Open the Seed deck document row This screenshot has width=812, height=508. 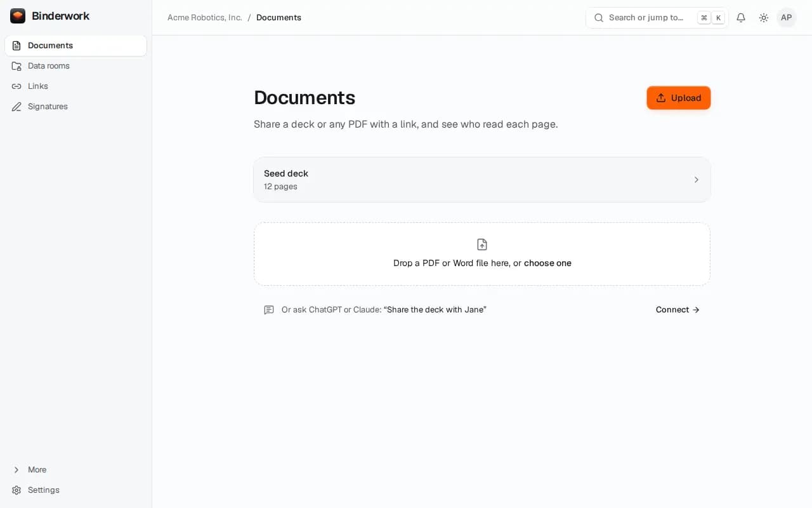(482, 180)
